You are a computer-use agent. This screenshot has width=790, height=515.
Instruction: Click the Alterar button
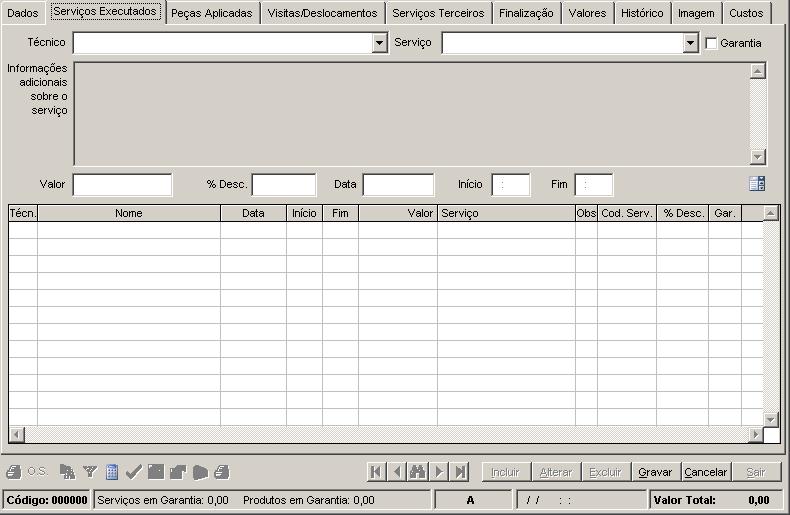[556, 472]
